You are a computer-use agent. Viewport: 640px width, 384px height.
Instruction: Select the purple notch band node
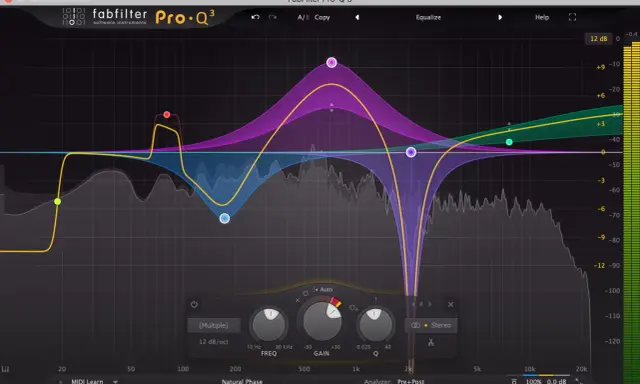point(411,152)
